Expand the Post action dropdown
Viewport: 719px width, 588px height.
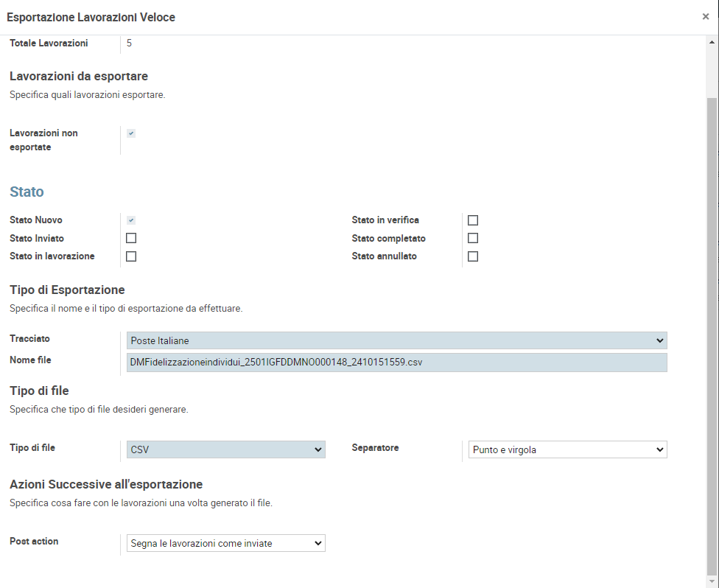225,543
